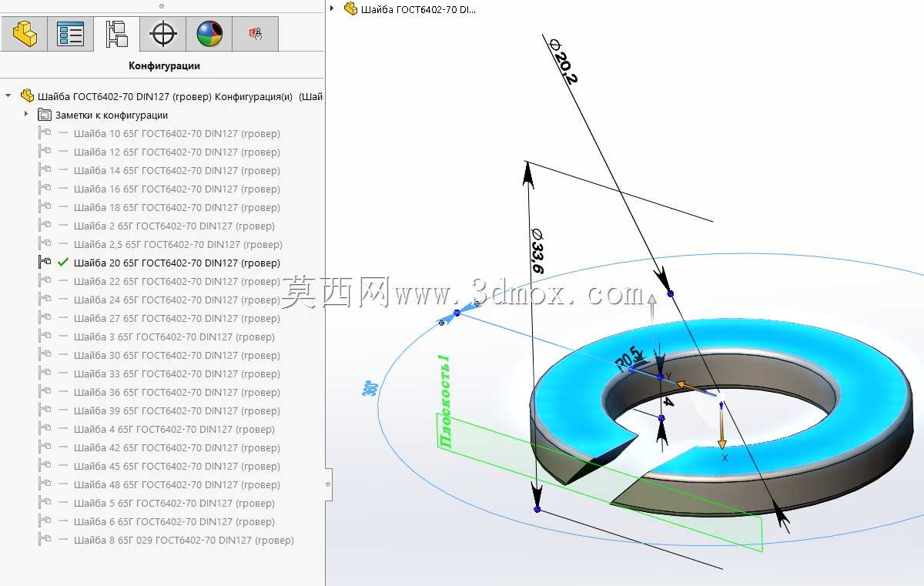Image resolution: width=924 pixels, height=586 pixels.
Task: Click the configuration icon of Шайба 20 65Г
Action: [x=45, y=263]
